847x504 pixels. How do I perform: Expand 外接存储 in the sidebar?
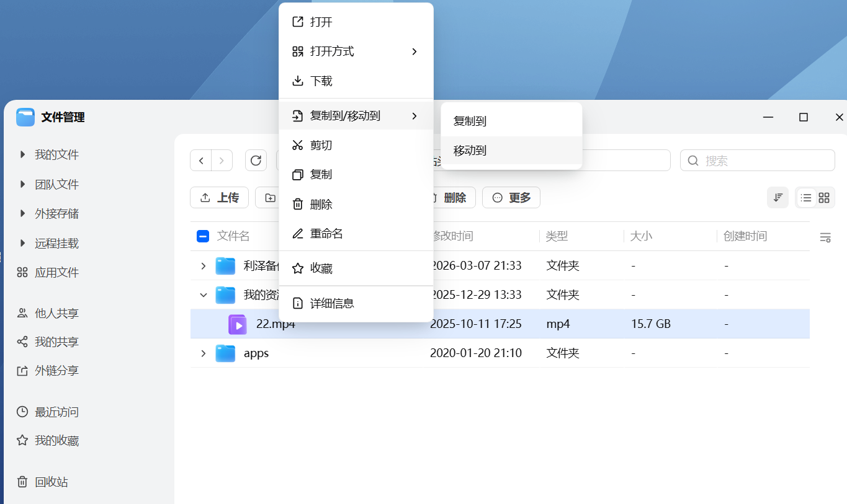[x=23, y=213]
